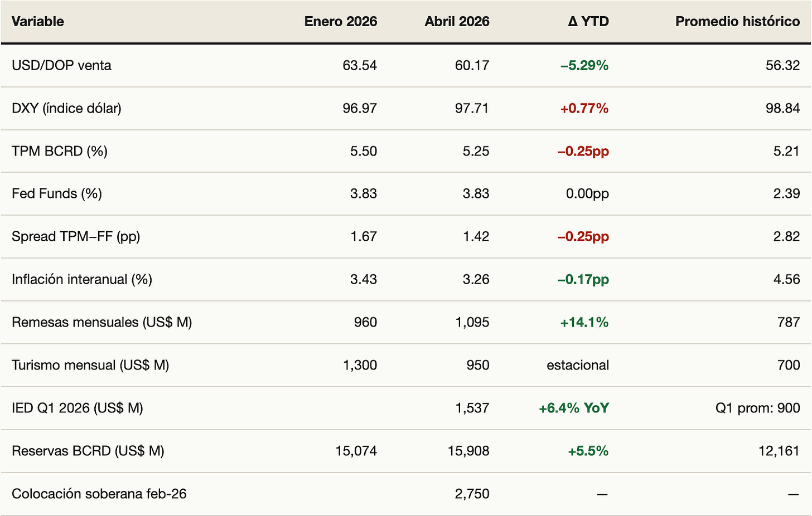
Task: Click the Inflación interanual –0.17pp value
Action: tap(583, 279)
